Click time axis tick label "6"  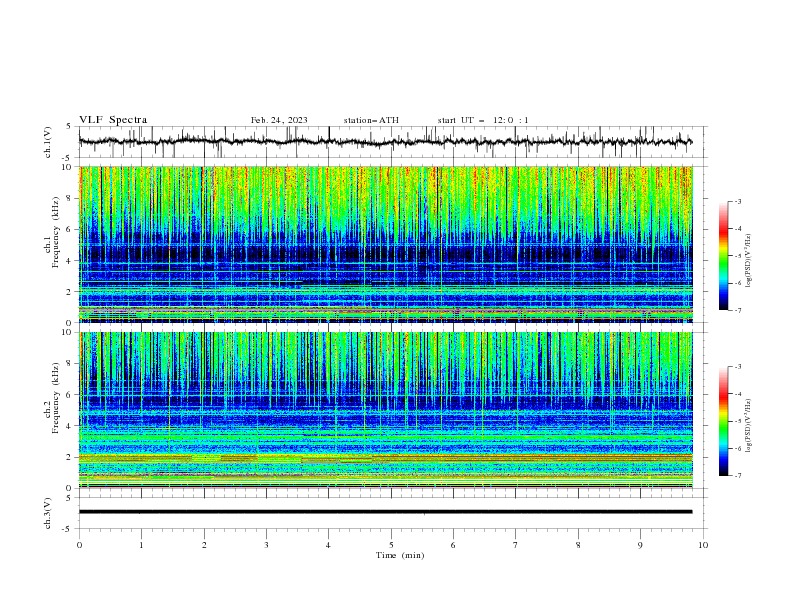453,545
